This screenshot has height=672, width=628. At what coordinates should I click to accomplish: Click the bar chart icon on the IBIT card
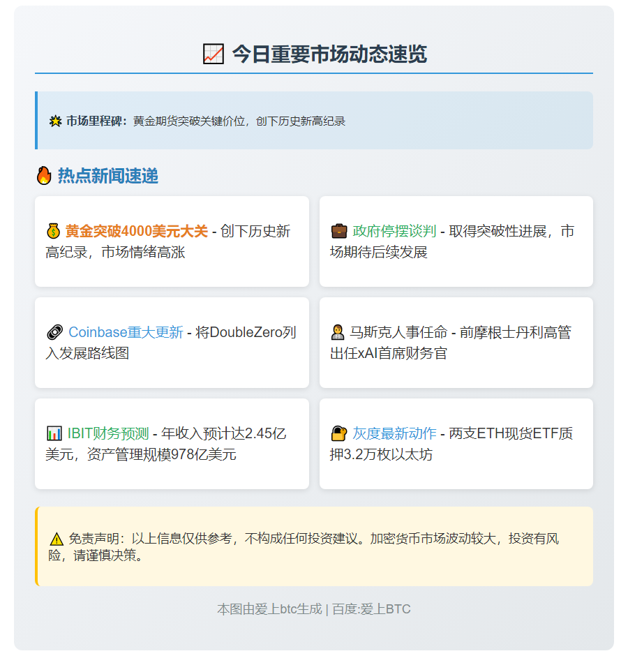(x=54, y=433)
